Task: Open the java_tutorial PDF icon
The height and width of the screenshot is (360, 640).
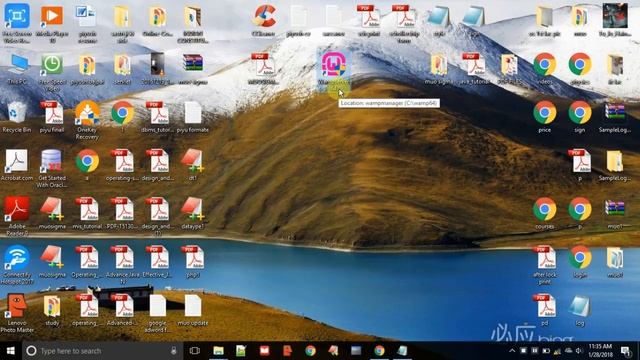Action: 474,64
